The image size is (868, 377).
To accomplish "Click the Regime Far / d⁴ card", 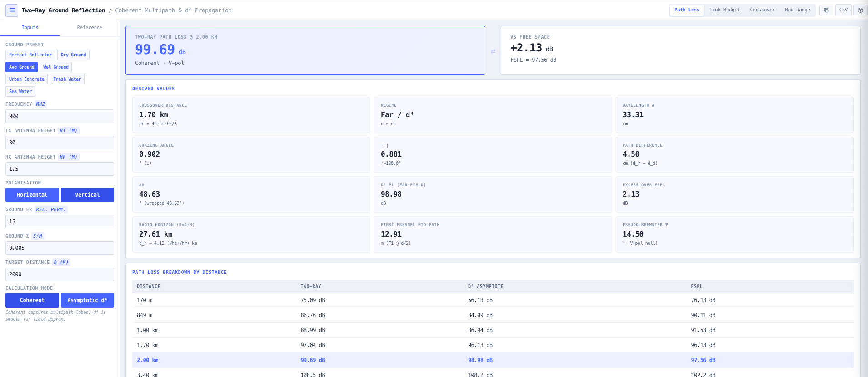I will click(493, 115).
